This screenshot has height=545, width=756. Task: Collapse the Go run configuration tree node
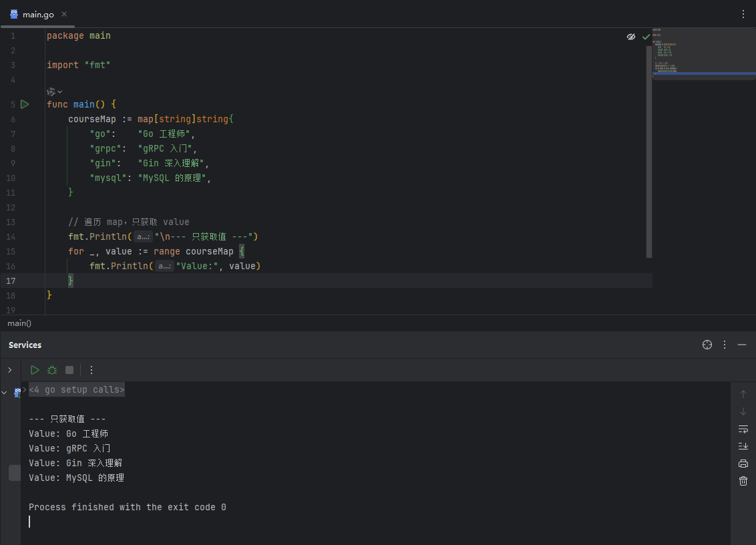tap(5, 393)
